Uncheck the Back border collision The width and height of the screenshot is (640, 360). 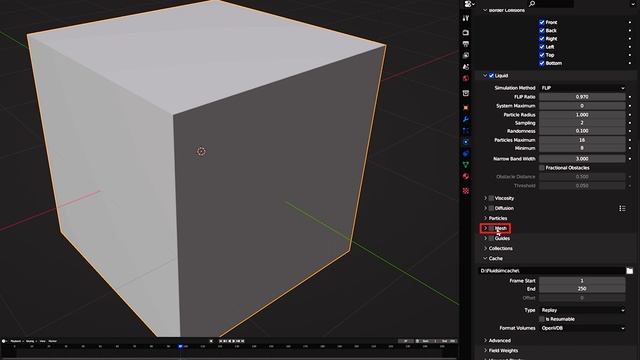pos(542,31)
